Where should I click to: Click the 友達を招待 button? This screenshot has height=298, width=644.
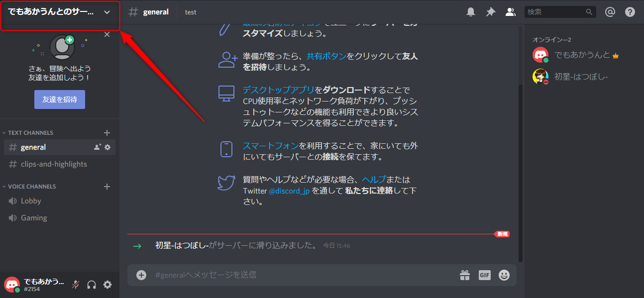60,99
